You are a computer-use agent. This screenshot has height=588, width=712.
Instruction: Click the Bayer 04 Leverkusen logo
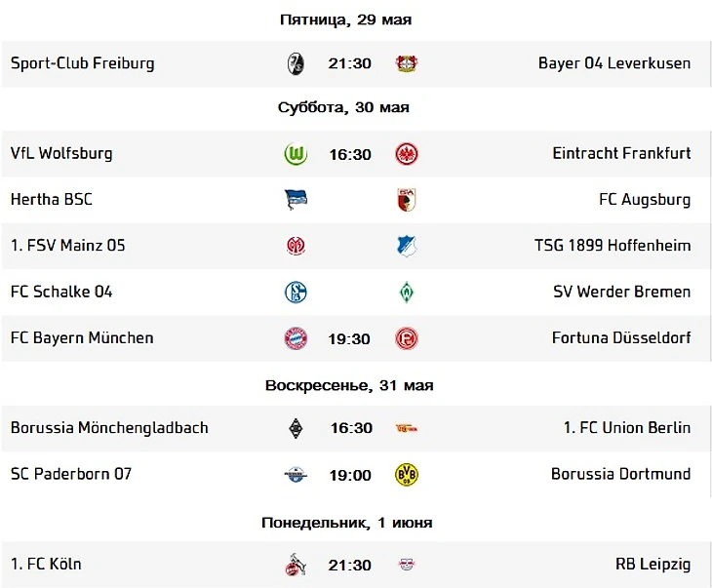coord(406,63)
